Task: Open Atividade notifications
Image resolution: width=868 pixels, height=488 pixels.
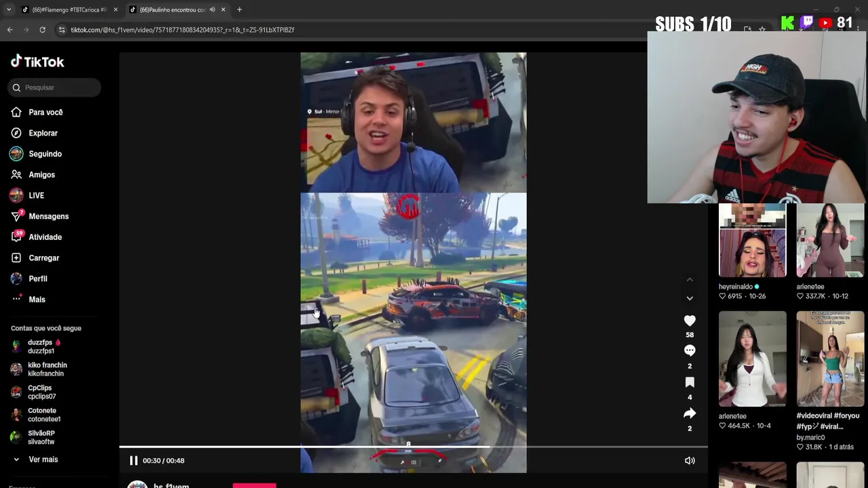Action: click(x=45, y=237)
